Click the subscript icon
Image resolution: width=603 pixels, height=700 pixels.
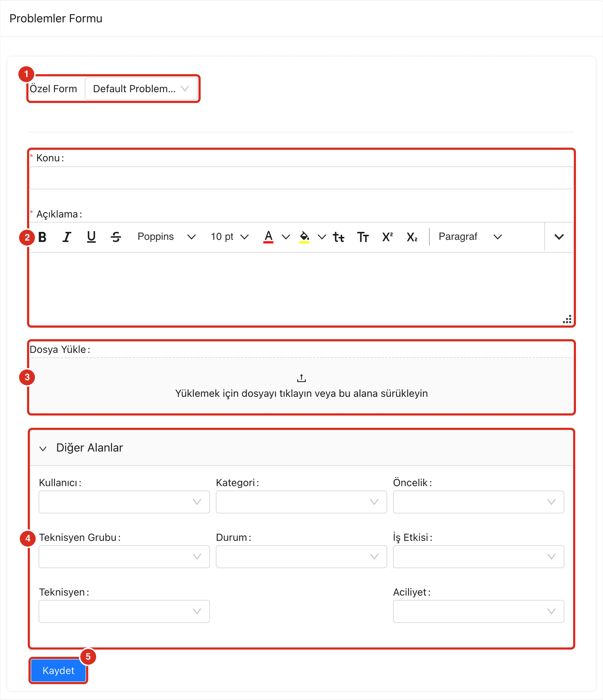pos(412,237)
